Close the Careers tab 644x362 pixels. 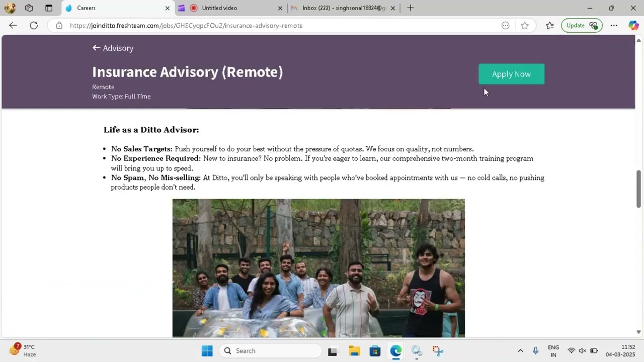pyautogui.click(x=168, y=8)
